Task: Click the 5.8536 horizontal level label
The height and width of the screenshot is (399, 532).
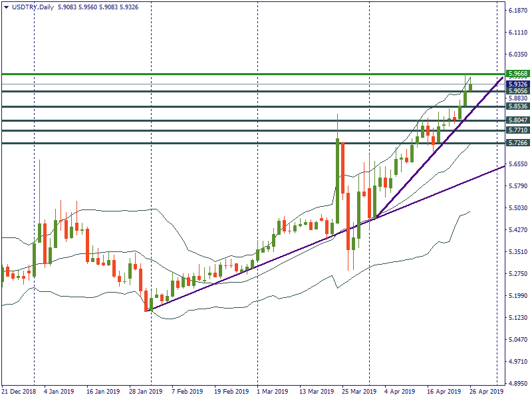Action: coord(517,106)
